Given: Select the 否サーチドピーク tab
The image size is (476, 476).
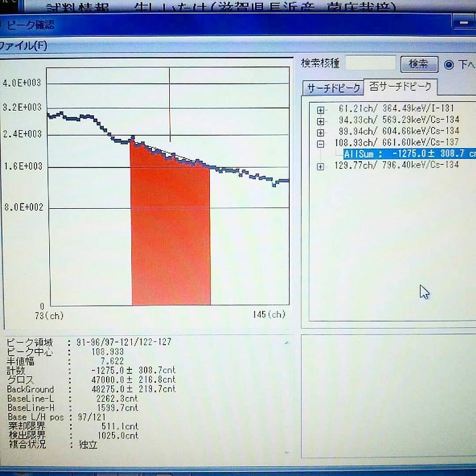Looking at the screenshot, I should pyautogui.click(x=401, y=87).
